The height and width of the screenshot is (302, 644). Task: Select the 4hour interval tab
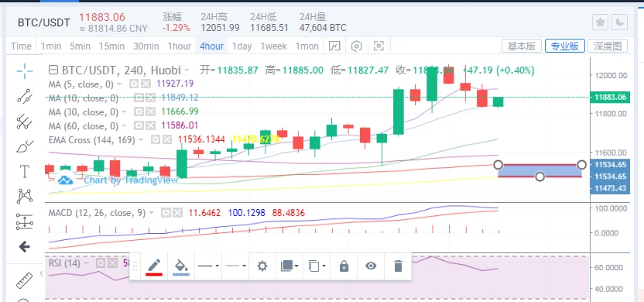[211, 46]
